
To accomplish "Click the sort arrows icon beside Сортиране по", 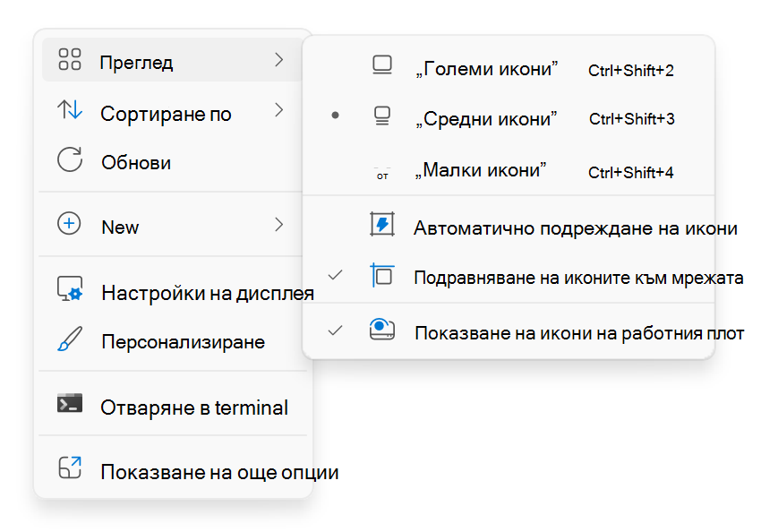I will pos(70,110).
